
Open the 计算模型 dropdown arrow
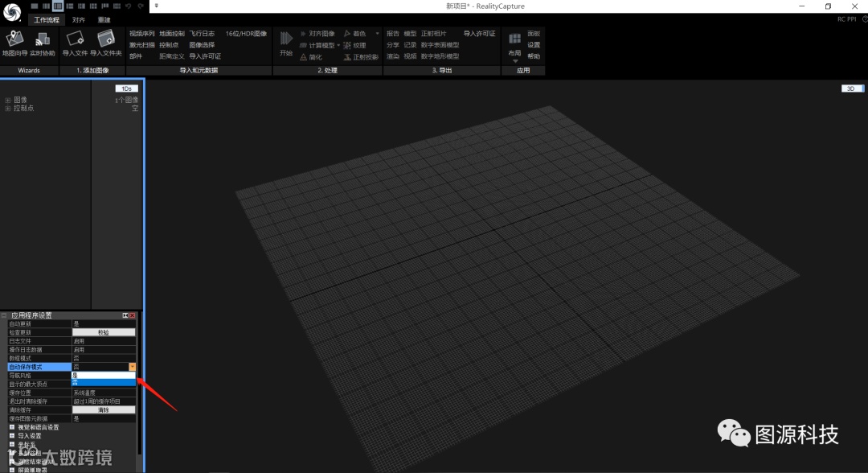point(338,45)
